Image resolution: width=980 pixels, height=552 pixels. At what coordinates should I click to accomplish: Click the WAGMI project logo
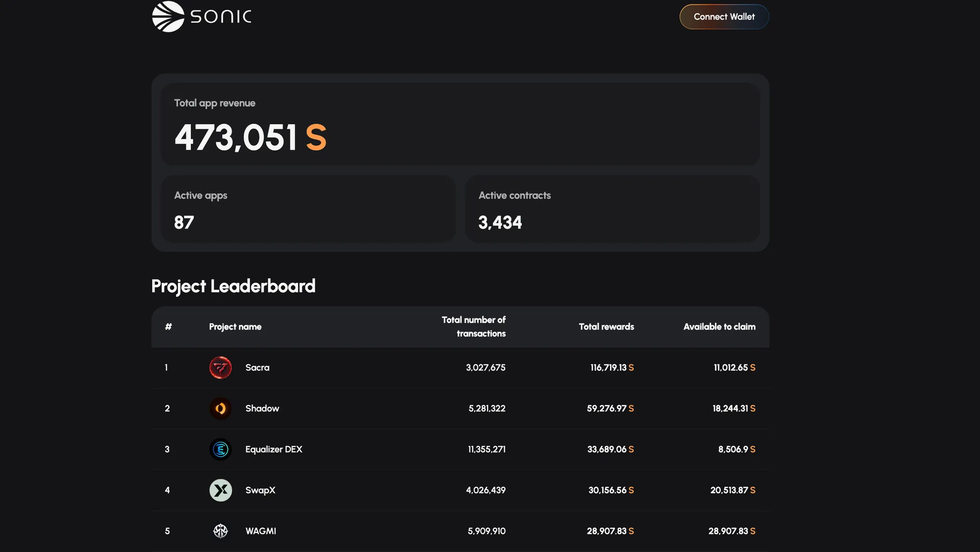tap(221, 531)
